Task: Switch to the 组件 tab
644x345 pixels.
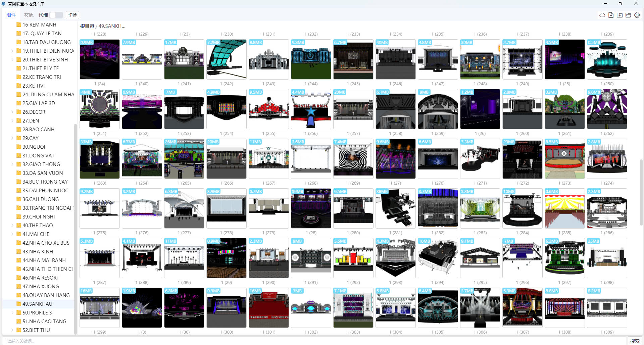Action: [11, 15]
